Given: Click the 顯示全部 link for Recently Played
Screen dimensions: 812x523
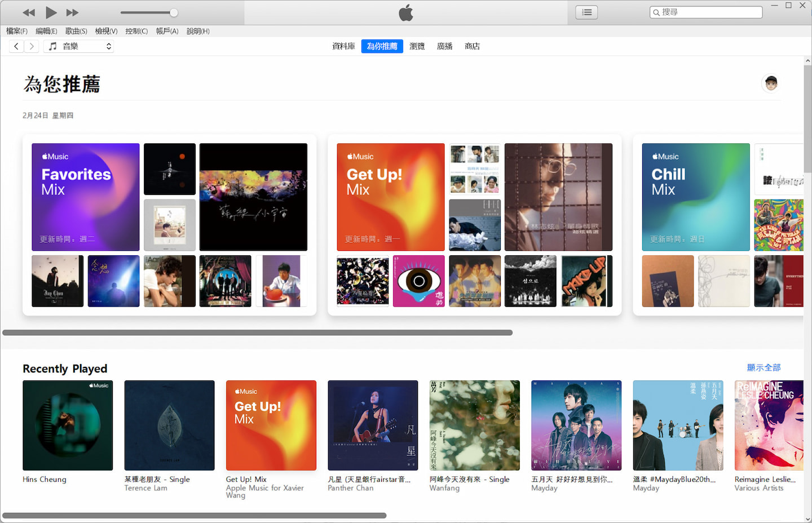Looking at the screenshot, I should pyautogui.click(x=764, y=367).
